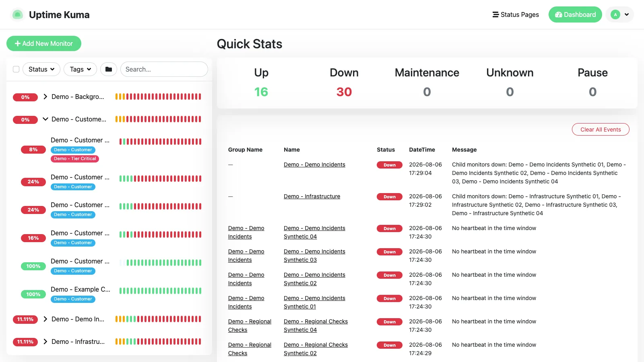Expand the Demo - Backgro... group chevron
Viewport: 644px width, 362px height.
[x=45, y=97]
